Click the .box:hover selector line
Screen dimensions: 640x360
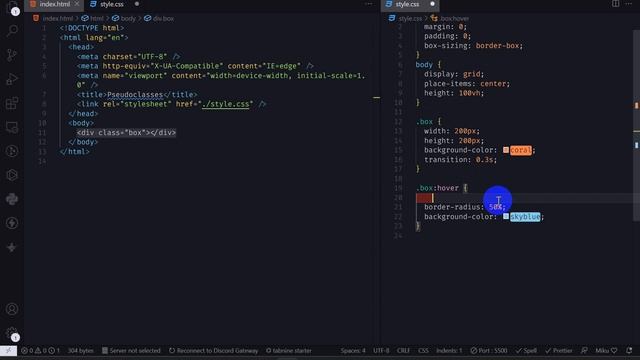pos(442,188)
